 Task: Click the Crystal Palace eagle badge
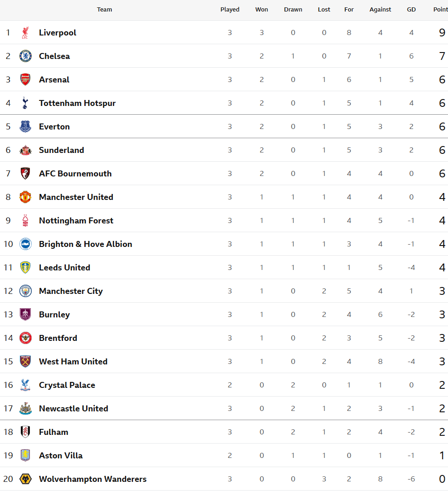25,385
